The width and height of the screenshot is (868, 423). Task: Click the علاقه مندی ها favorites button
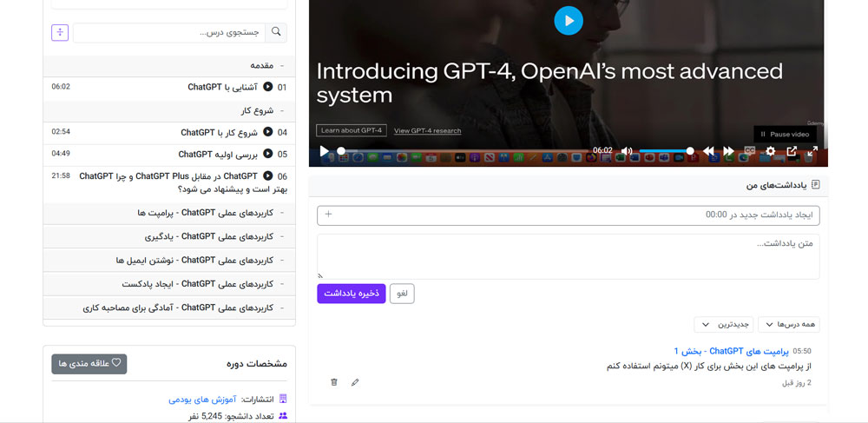(89, 364)
